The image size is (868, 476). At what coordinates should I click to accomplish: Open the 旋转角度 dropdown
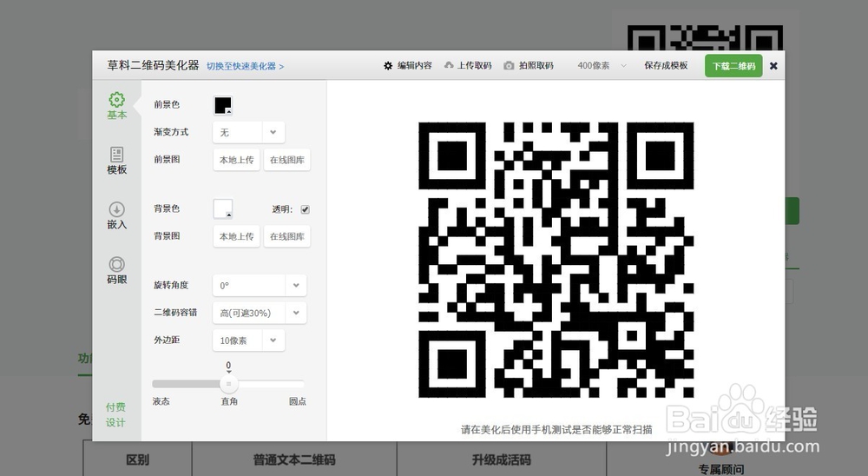[260, 286]
